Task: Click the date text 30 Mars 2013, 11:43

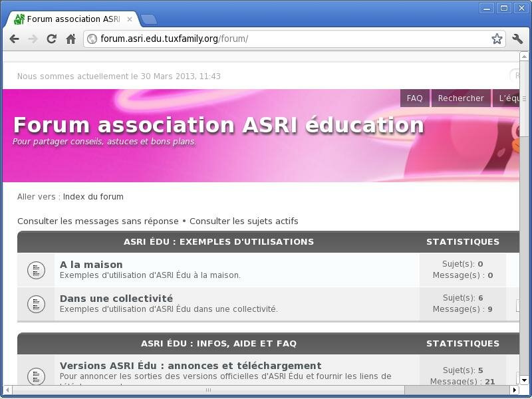Action: 181,76
